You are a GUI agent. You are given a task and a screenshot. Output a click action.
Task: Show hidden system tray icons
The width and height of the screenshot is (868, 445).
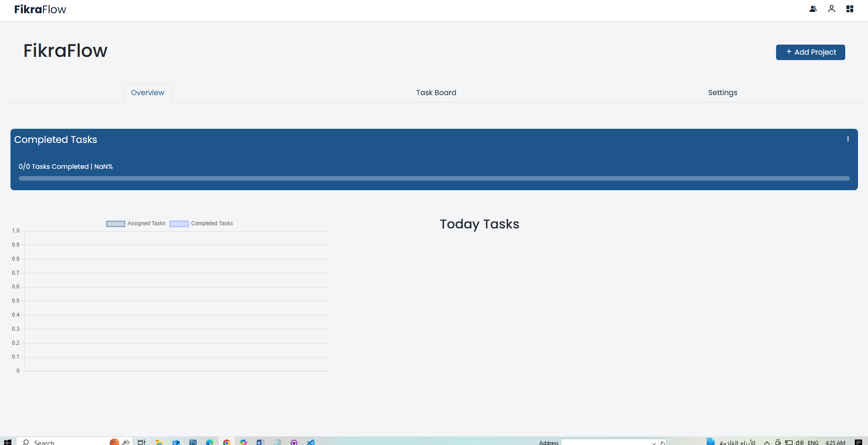[767, 443]
